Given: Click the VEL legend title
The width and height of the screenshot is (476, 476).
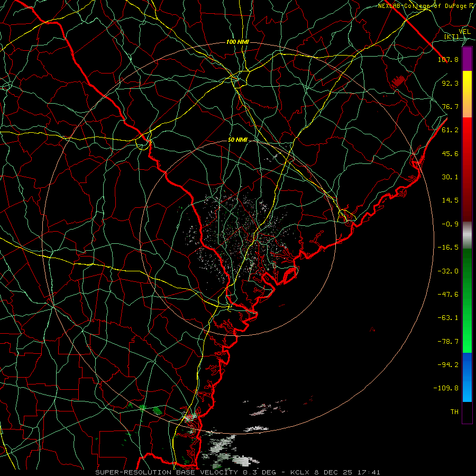Looking at the screenshot, I should point(464,32).
